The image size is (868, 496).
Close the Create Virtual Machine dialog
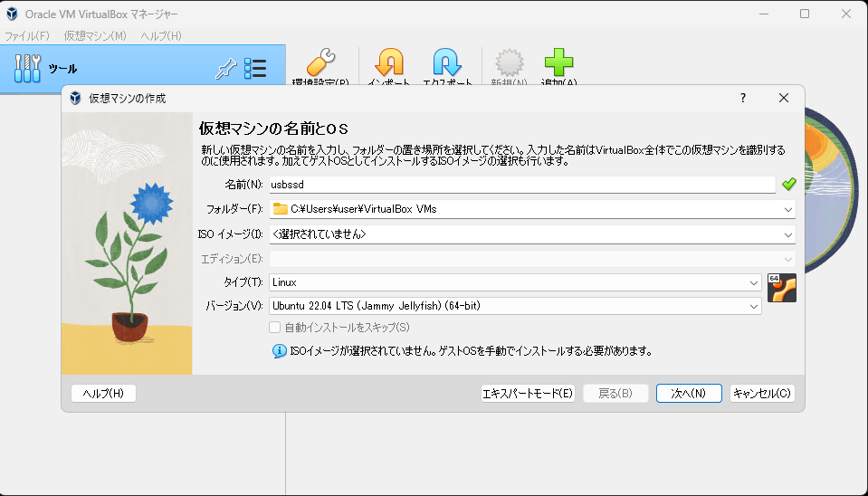[x=783, y=98]
